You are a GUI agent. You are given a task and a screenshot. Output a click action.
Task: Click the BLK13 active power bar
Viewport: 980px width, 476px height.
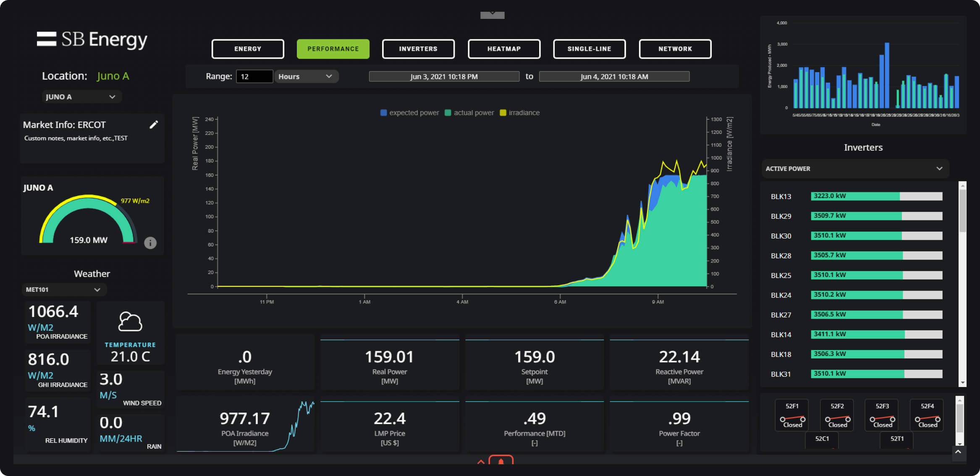tap(876, 196)
